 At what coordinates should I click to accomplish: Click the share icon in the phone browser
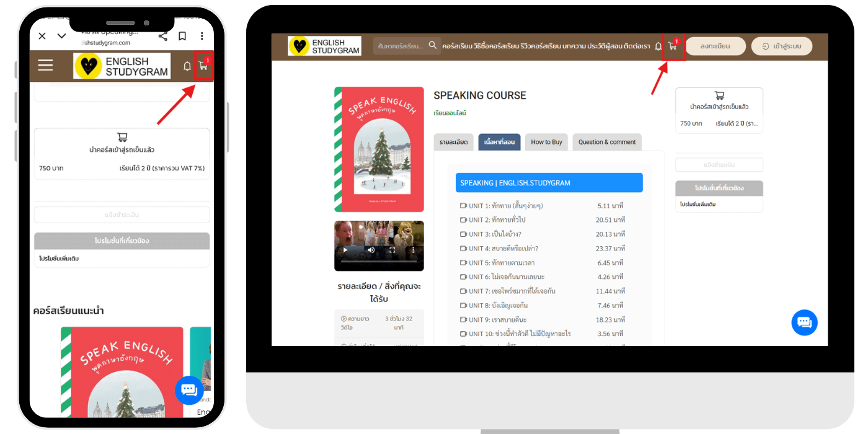pos(162,36)
